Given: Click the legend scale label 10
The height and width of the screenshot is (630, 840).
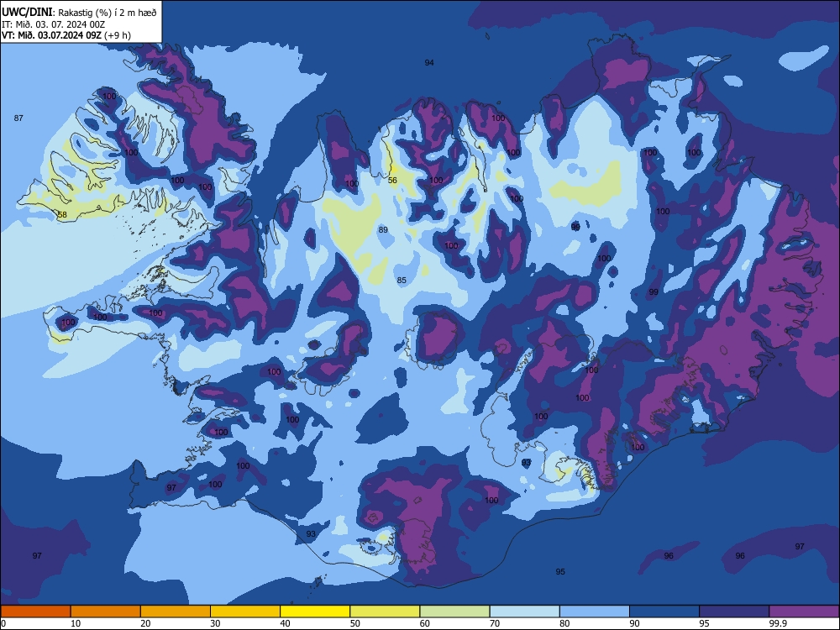Looking at the screenshot, I should click(76, 623).
